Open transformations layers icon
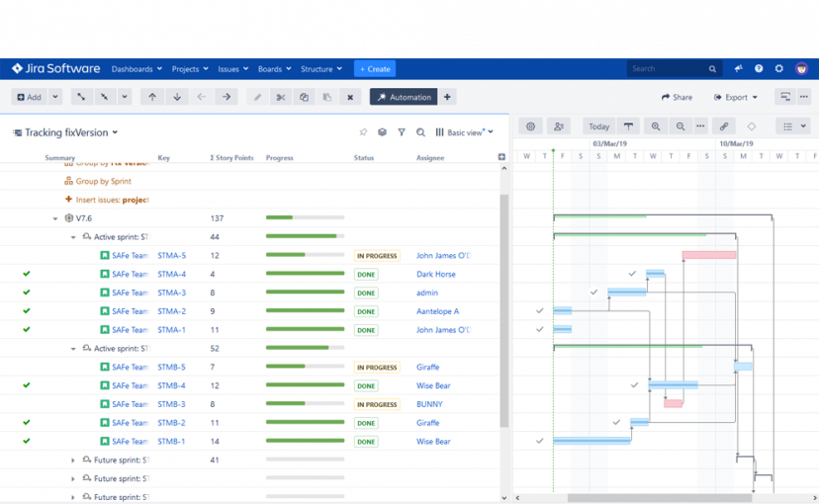 [x=383, y=132]
